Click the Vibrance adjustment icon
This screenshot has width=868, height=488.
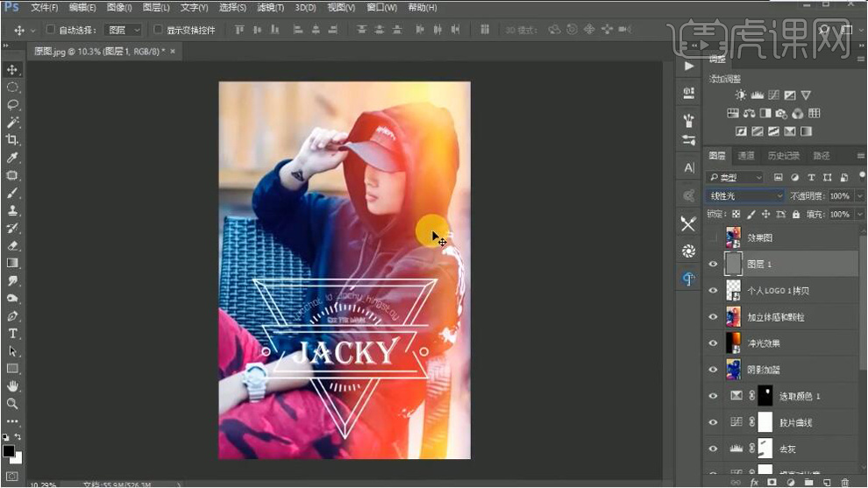point(806,95)
